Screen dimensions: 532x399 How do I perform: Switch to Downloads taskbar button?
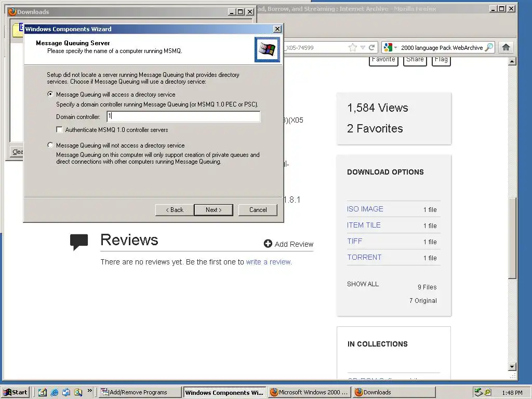click(x=394, y=392)
